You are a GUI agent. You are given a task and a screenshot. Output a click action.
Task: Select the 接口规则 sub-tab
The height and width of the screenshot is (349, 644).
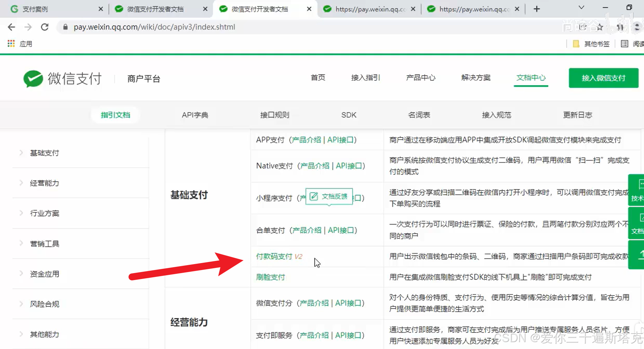[275, 115]
